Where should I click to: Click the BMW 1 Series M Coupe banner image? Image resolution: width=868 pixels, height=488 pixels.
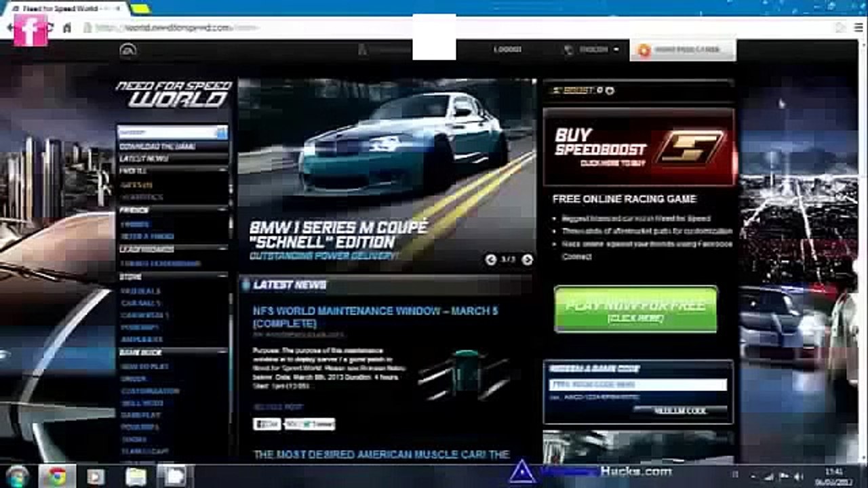click(x=387, y=175)
